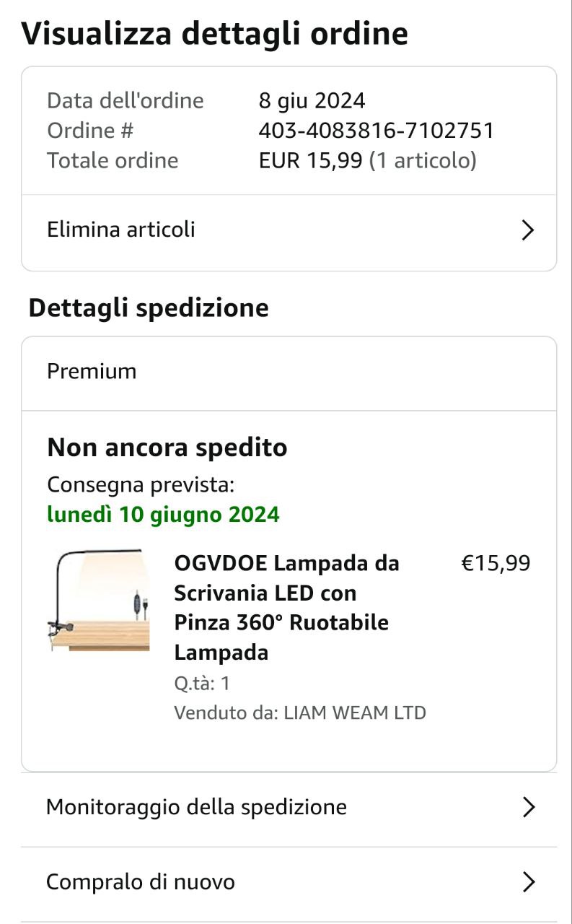Tap the Elimina articoli label
The height and width of the screenshot is (924, 572).
(x=121, y=230)
